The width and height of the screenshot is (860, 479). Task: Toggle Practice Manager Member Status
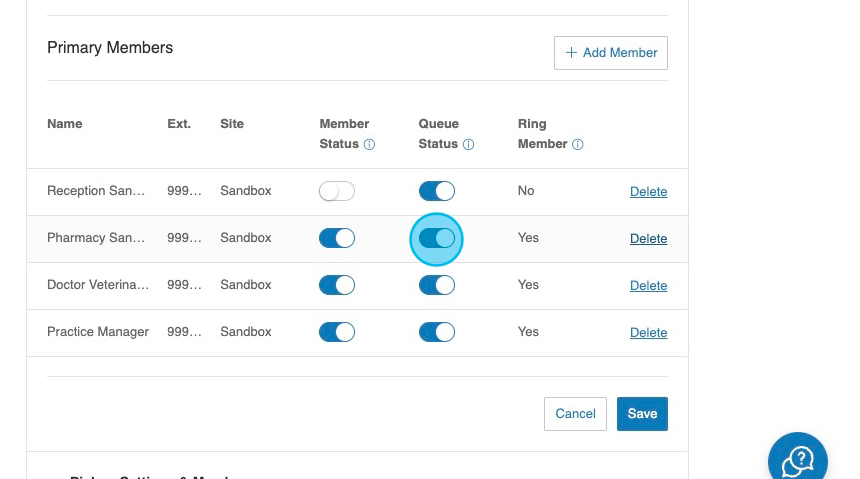tap(337, 332)
